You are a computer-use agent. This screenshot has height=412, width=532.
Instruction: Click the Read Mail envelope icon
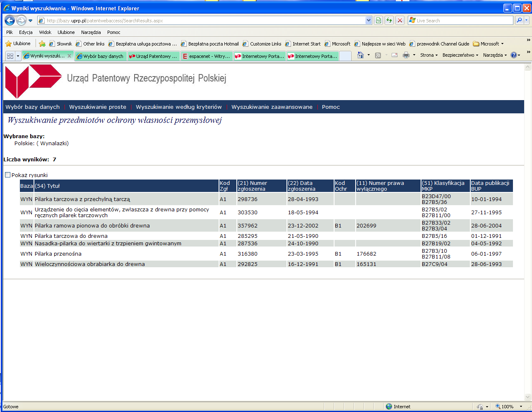tap(395, 55)
